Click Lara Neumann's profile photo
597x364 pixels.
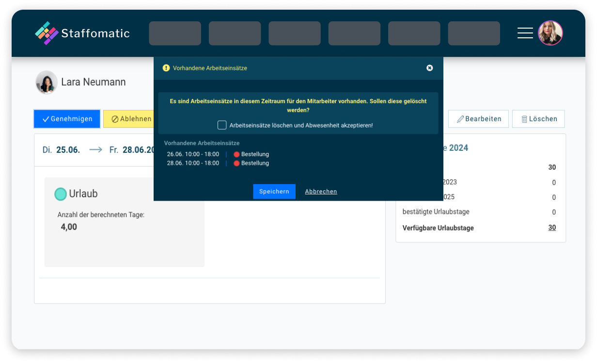[46, 82]
